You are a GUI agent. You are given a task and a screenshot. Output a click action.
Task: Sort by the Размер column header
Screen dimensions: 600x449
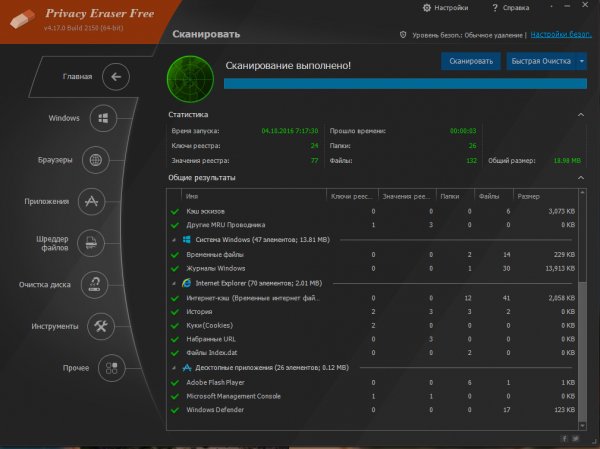point(545,196)
